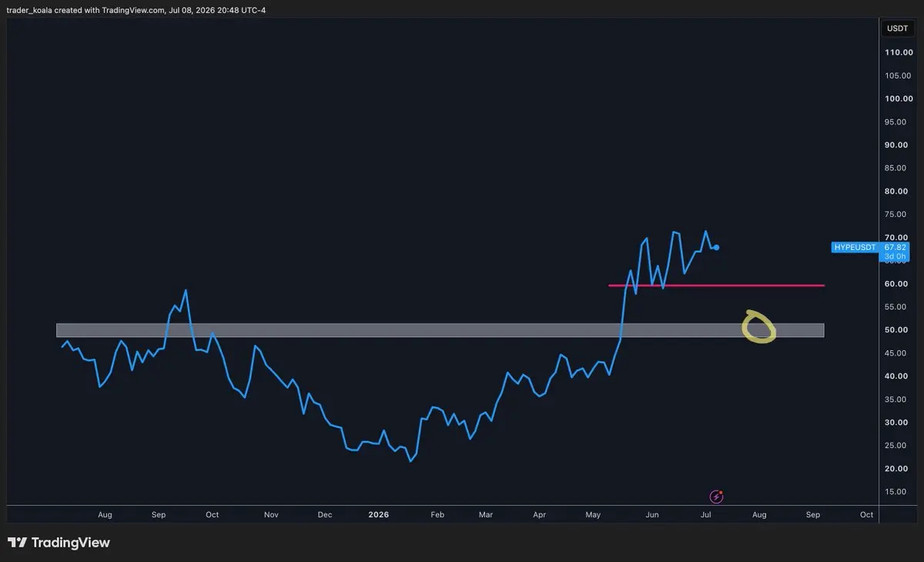Click the Mar time axis label
Viewport: 924px width, 562px height.
485,514
